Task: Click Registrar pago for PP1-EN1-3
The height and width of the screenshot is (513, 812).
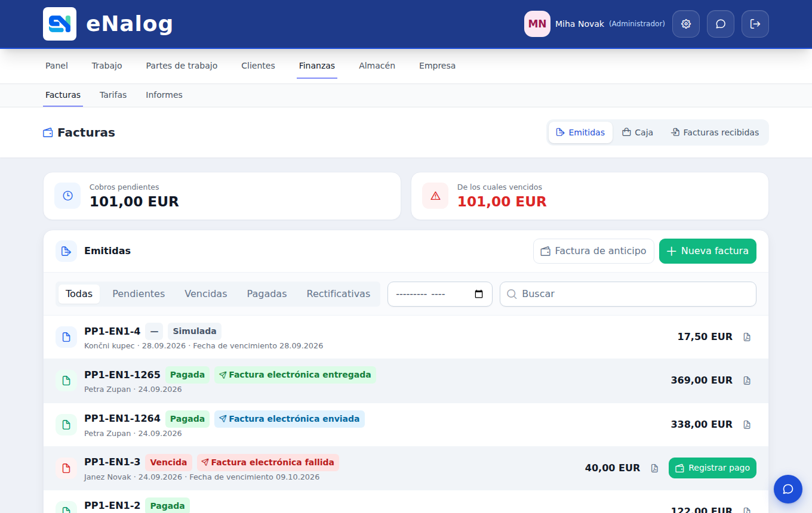Action: click(x=712, y=468)
